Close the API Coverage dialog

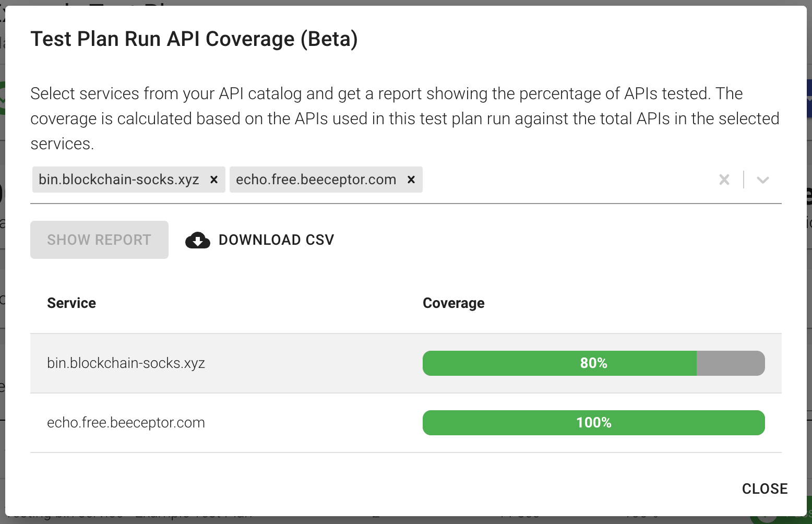click(x=765, y=489)
